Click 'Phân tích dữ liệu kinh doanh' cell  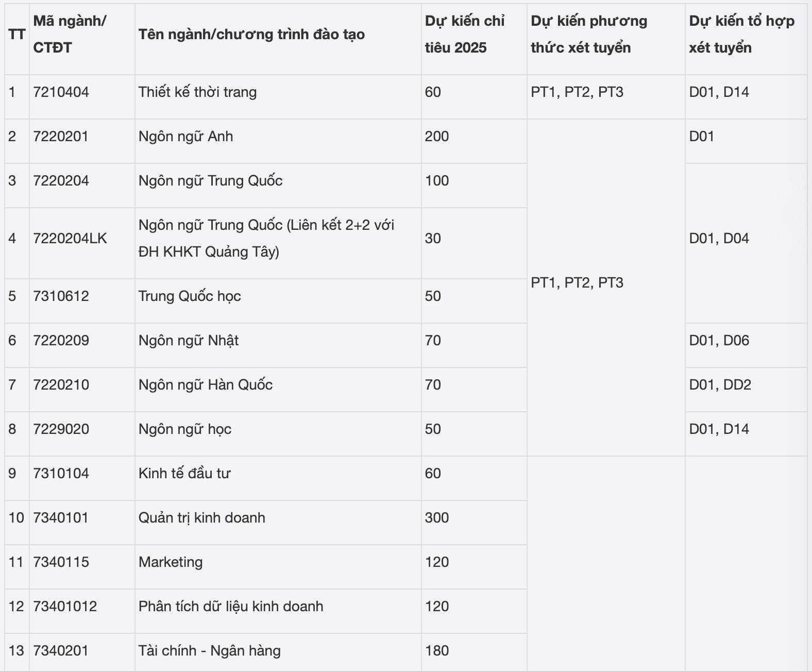(x=231, y=607)
